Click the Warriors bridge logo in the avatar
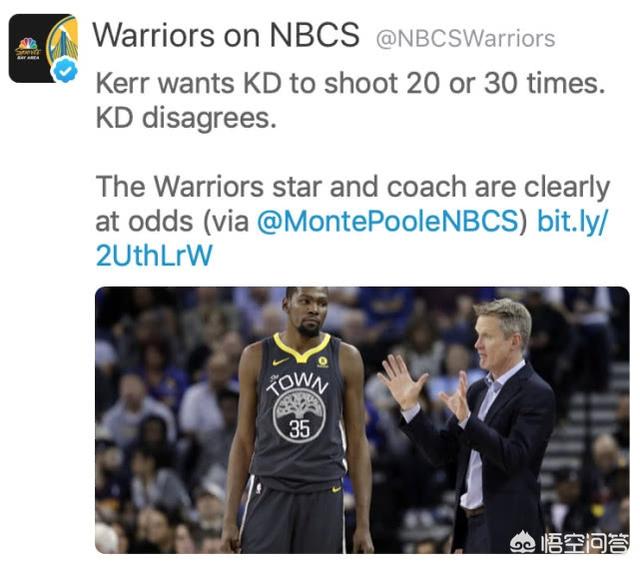 pyautogui.click(x=62, y=40)
